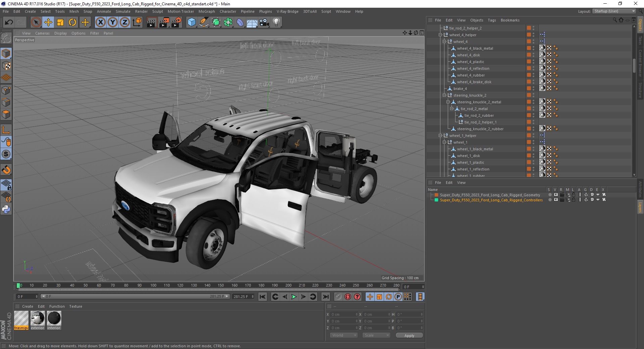
Task: Open the Simulate menu
Action: coord(123,11)
